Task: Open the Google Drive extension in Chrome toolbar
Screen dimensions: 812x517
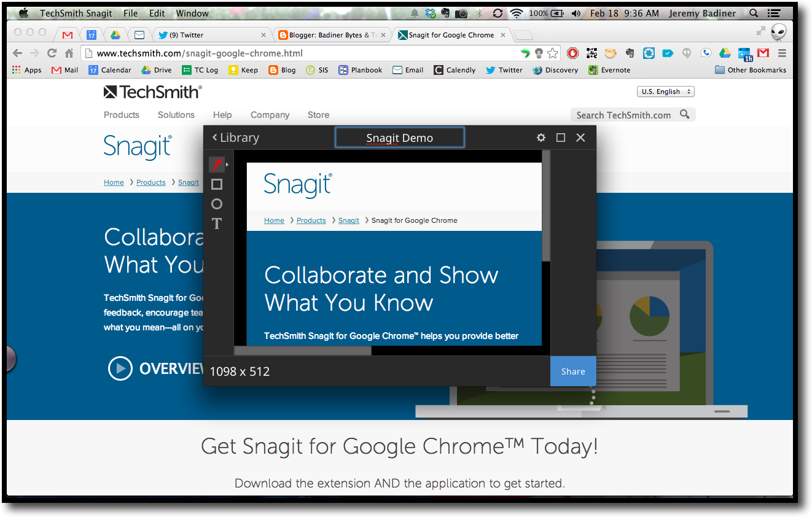Action: point(725,53)
